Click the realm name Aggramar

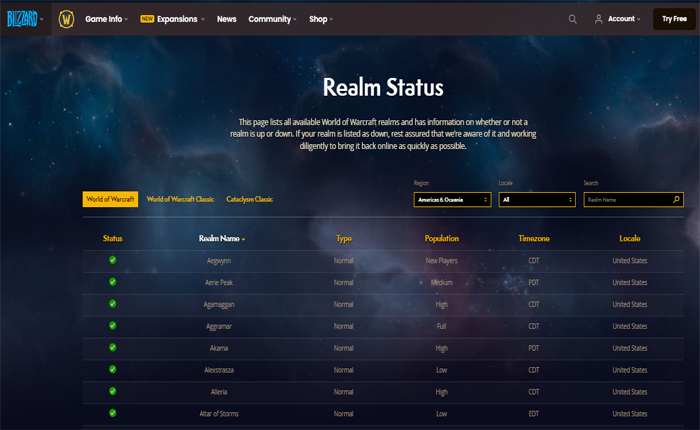pyautogui.click(x=219, y=326)
